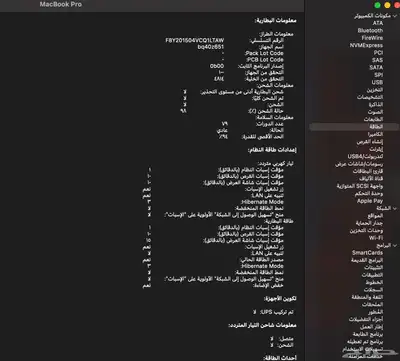Open قناة الألياف fibre channel item
This screenshot has width=400, height=361.
(372, 179)
